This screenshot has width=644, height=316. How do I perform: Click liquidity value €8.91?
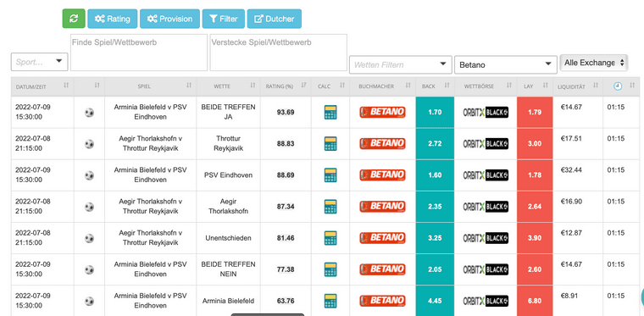click(x=569, y=296)
